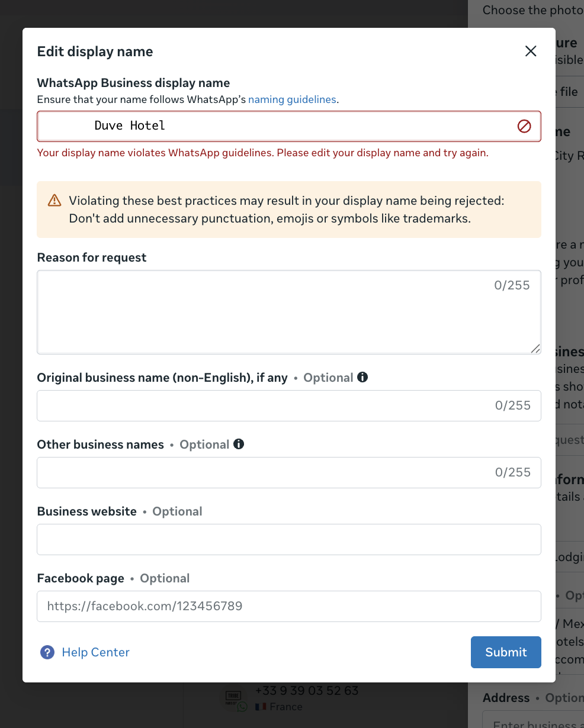Click the France flag icon
Viewport: 584px width, 728px height.
(261, 707)
